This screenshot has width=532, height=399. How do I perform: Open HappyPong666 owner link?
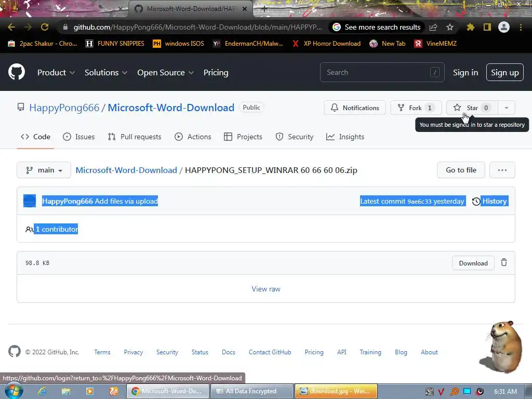[64, 108]
